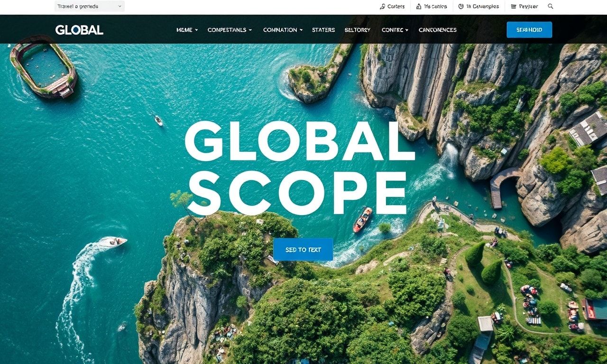The image size is (607, 364).
Task: Click the bag icon beside His Cohics
Action: tap(419, 7)
